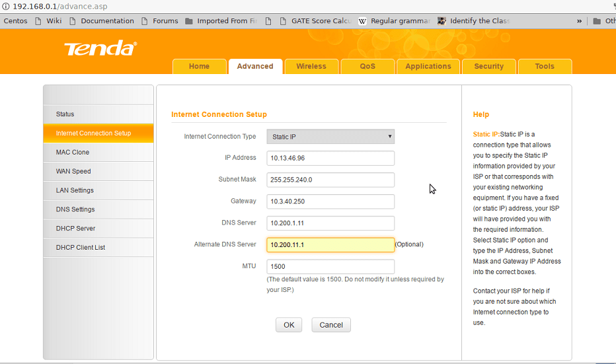View the DHCP Client List
Screen dimensions: 616x364
[x=98, y=247]
